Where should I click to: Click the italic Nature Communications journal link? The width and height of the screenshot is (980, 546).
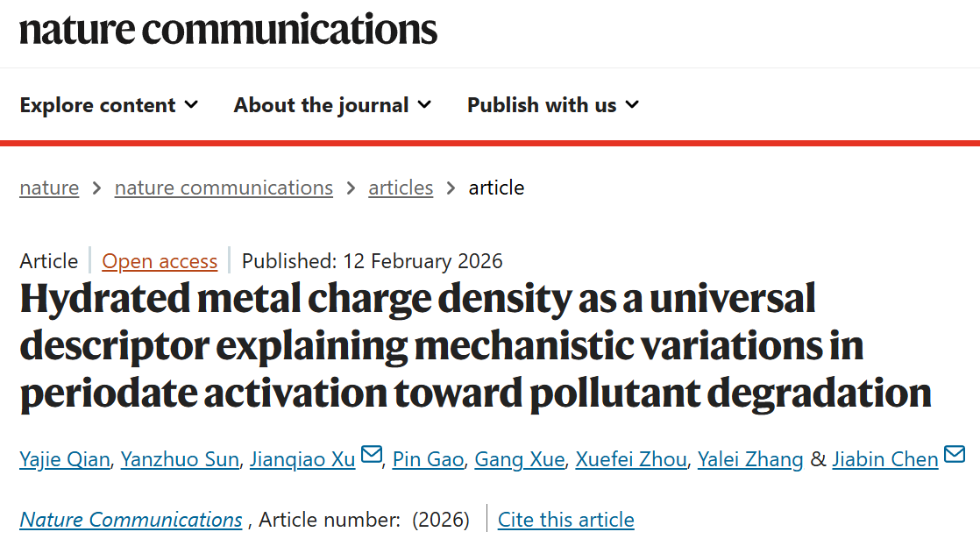(x=131, y=520)
